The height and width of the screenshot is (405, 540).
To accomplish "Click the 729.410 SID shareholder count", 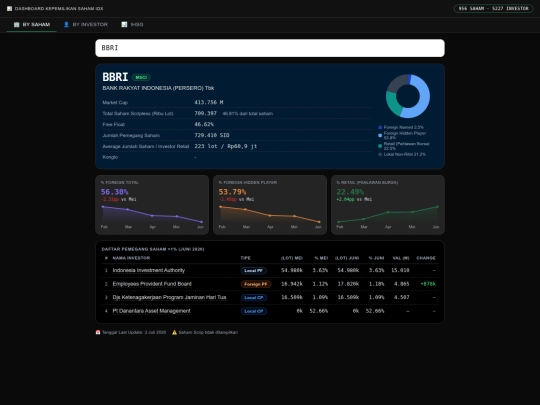I will (x=212, y=135).
